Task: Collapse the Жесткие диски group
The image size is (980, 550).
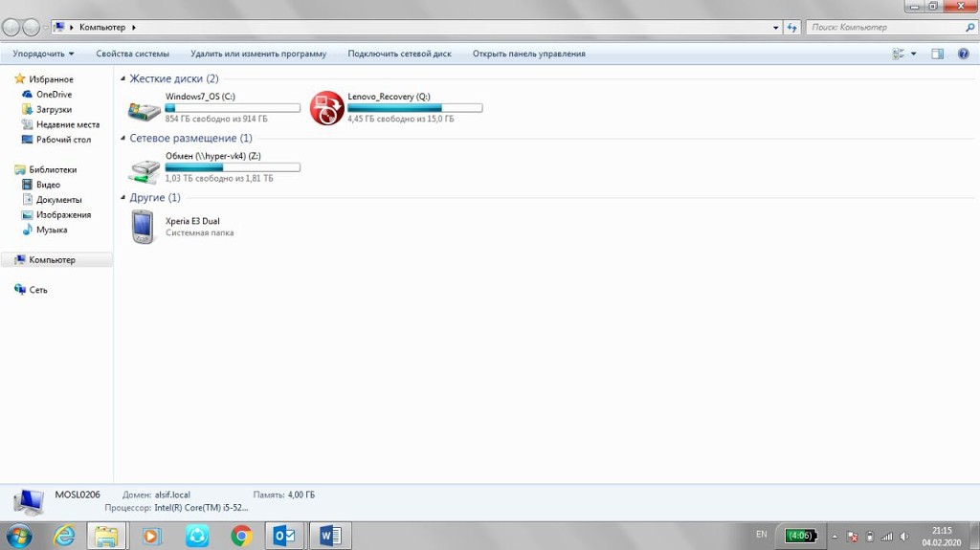Action: 123,78
